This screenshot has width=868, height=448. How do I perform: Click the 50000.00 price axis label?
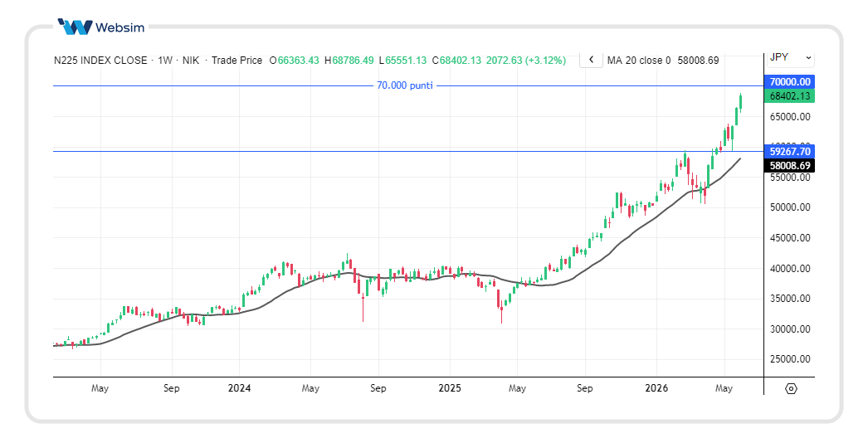point(790,207)
